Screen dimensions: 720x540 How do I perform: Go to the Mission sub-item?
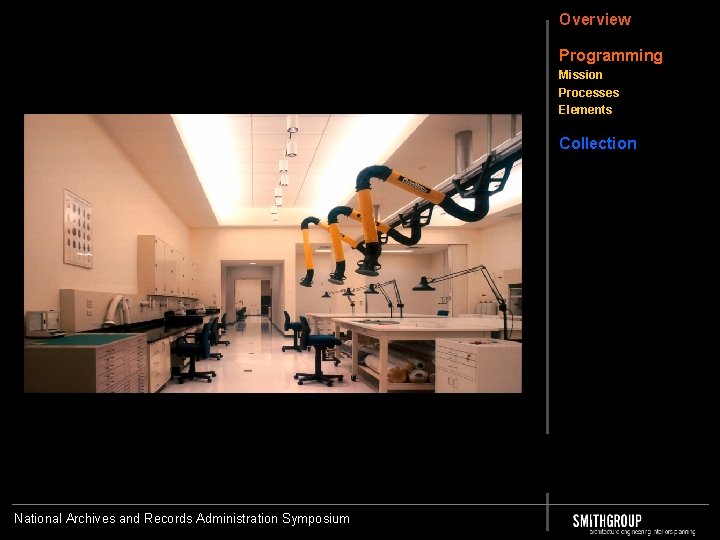[x=580, y=75]
